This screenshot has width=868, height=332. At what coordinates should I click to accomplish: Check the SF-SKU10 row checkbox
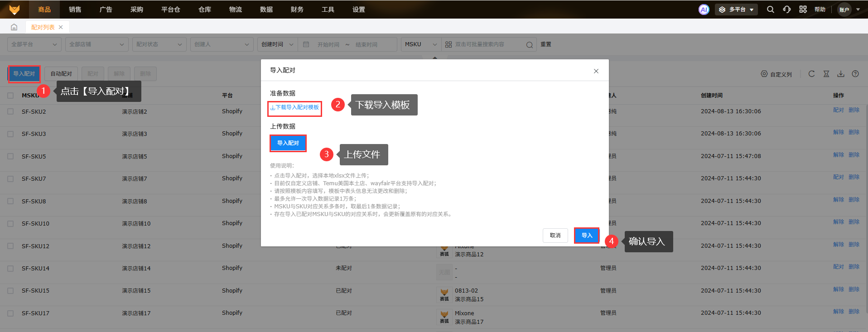[10, 224]
